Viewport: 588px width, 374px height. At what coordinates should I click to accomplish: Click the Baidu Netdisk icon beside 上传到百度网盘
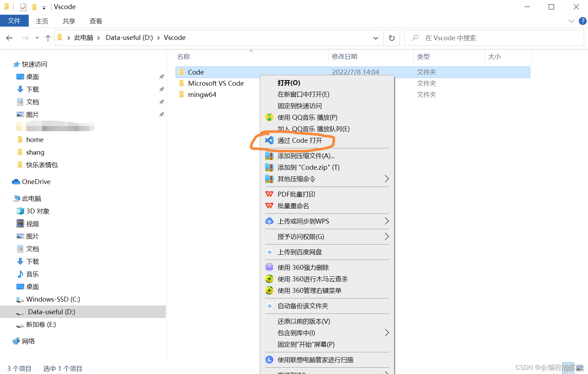pos(269,252)
